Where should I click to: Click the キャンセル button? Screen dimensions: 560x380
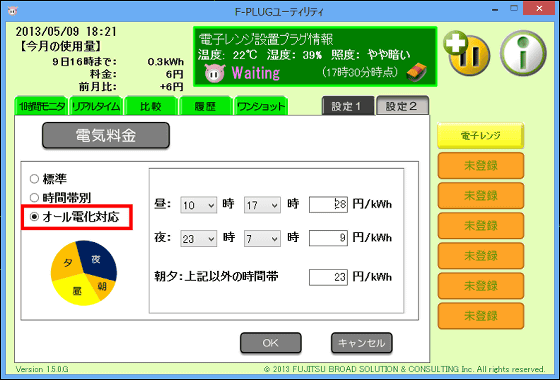[x=362, y=343]
